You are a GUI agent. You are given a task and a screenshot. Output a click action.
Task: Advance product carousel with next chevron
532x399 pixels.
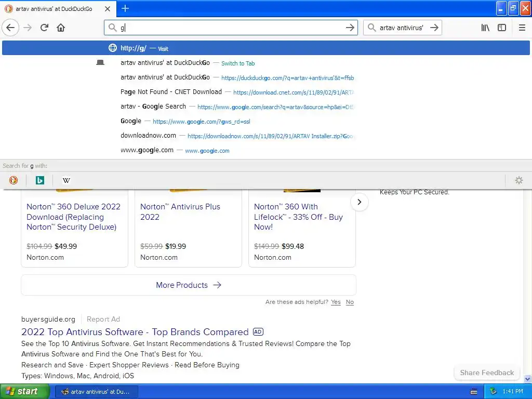click(x=360, y=202)
